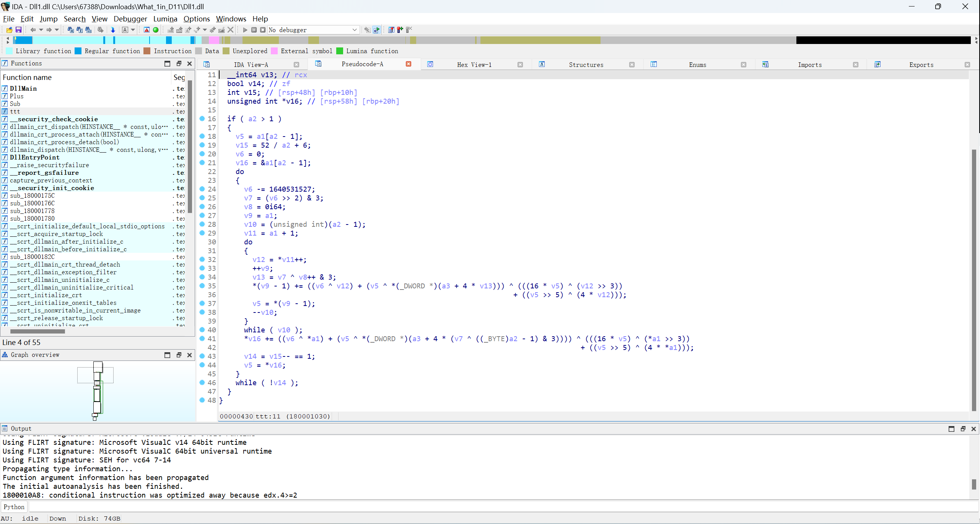Expand the dropdown beside the struct S+ icon
Image resolution: width=980 pixels, height=524 pixels.
(205, 30)
